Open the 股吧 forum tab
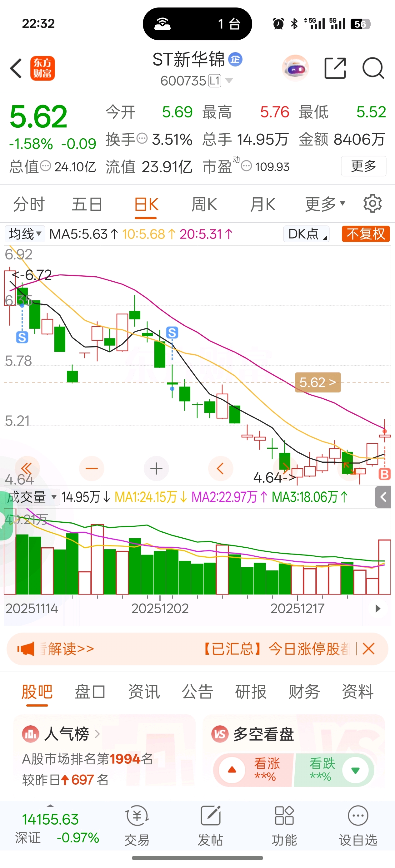This screenshot has height=868, width=395. (x=37, y=692)
